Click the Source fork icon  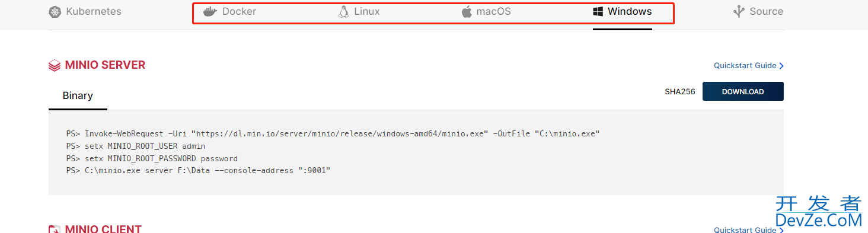click(739, 12)
